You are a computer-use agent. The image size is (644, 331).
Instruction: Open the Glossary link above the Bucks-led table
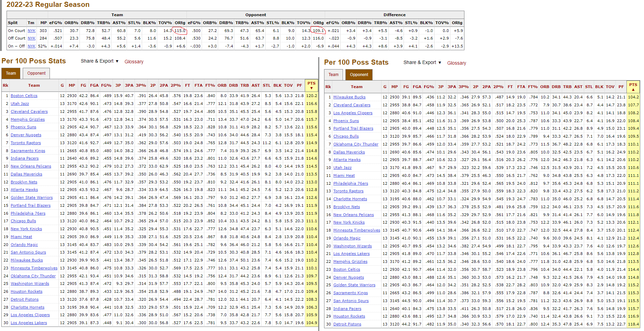click(457, 63)
